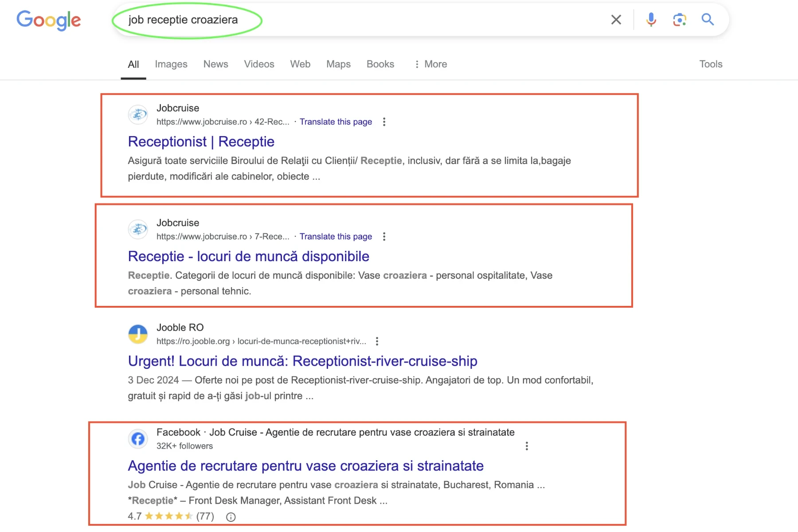Open the Urgent Locuri de muncă Jooble link
Screen dimensions: 798x532
click(302, 361)
